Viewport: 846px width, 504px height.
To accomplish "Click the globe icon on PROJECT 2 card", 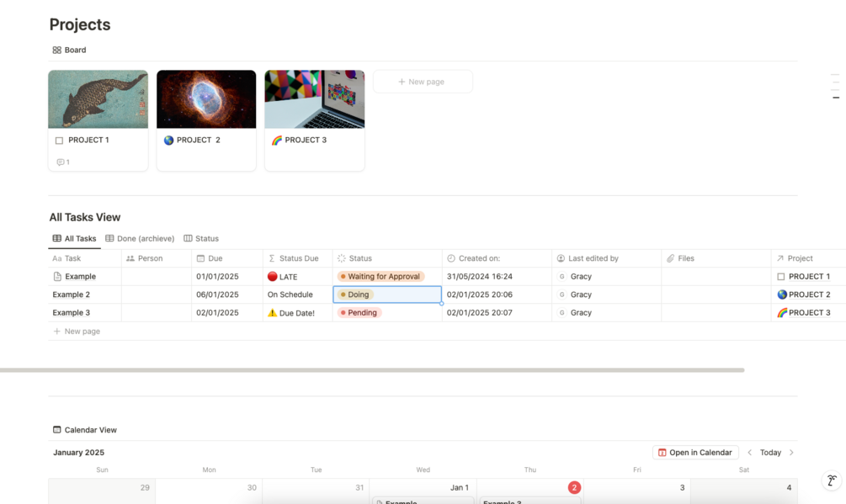I will 169,141.
